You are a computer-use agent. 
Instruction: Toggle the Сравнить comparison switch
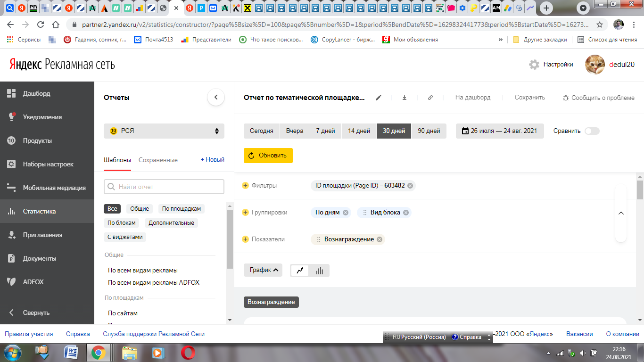pos(592,131)
